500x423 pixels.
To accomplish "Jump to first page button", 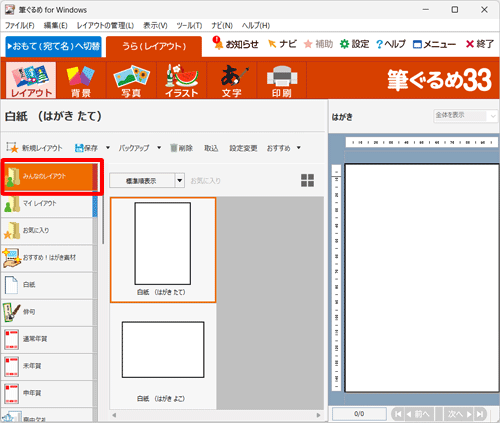I will pos(398,414).
